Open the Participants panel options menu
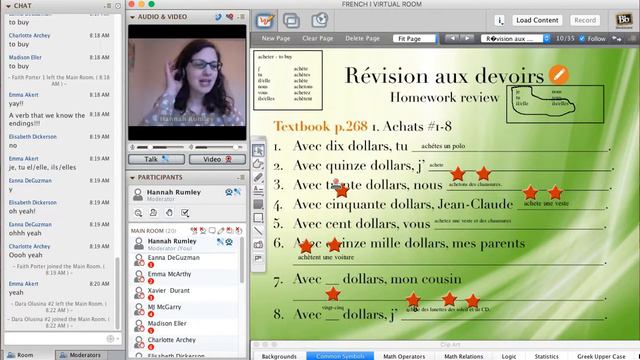 pos(242,178)
